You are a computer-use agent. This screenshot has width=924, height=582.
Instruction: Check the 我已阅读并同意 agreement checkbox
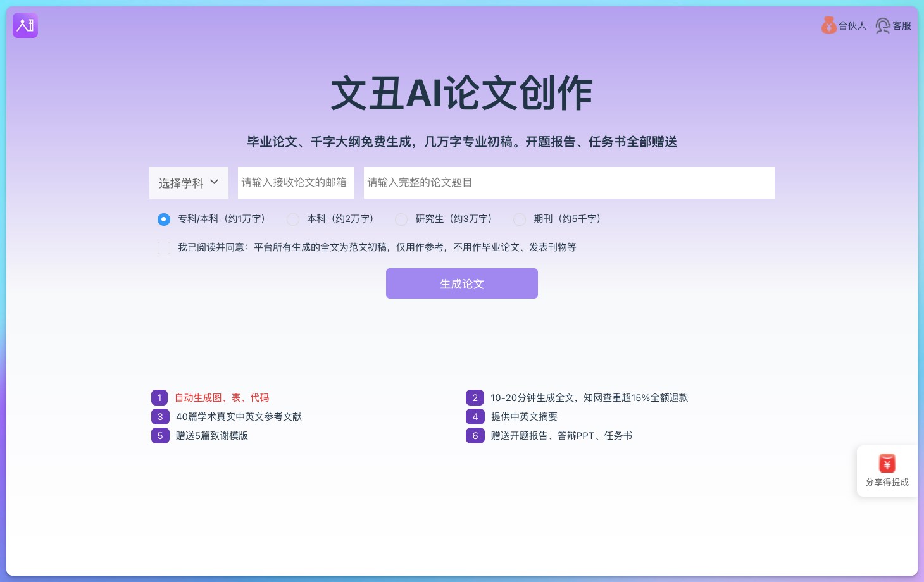pos(164,247)
